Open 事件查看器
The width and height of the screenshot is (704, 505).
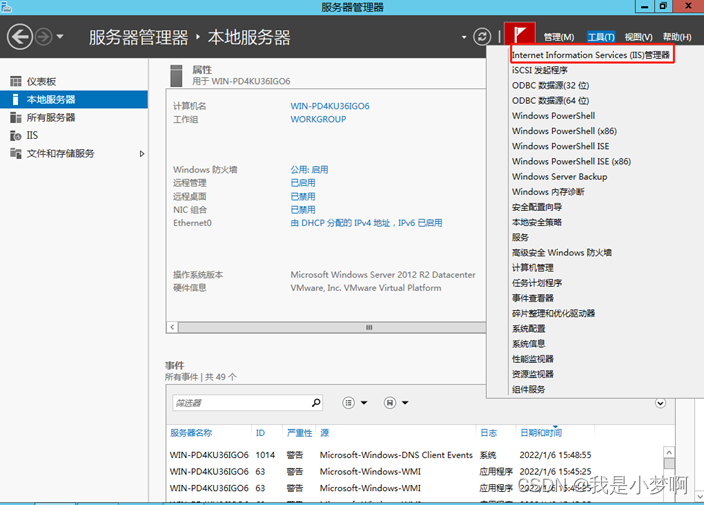(x=532, y=298)
